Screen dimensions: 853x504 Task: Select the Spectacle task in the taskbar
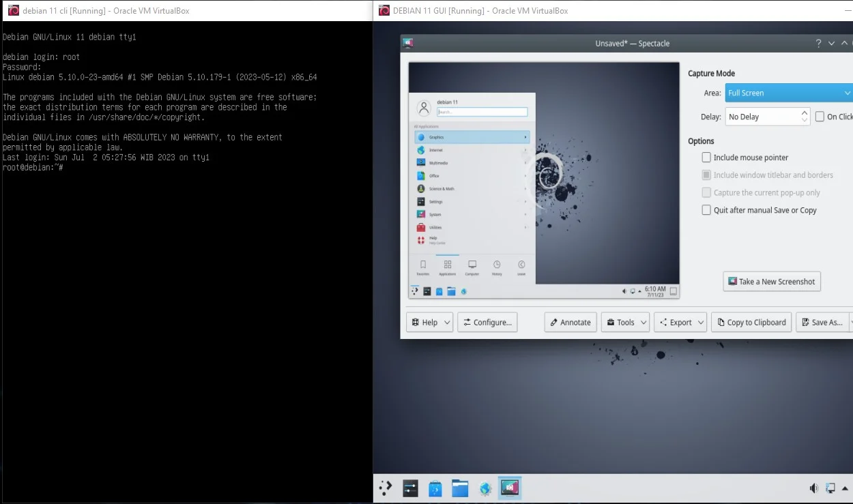click(510, 488)
